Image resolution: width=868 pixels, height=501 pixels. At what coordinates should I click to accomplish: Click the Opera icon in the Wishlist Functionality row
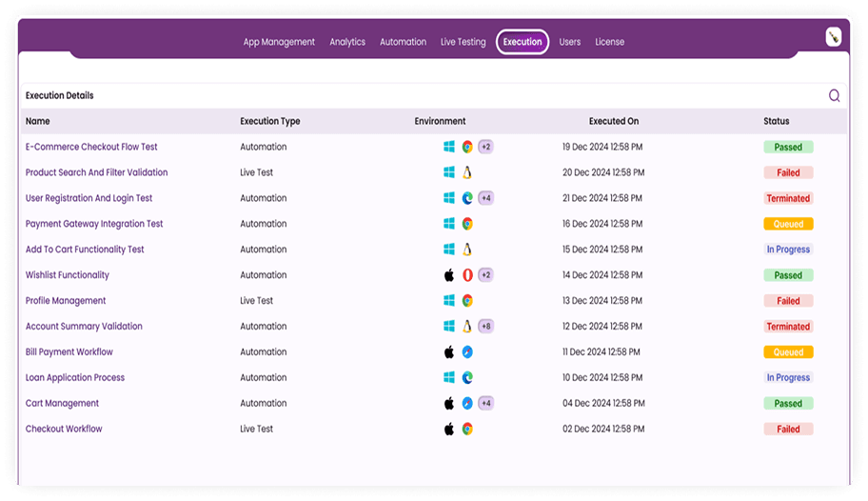click(467, 275)
